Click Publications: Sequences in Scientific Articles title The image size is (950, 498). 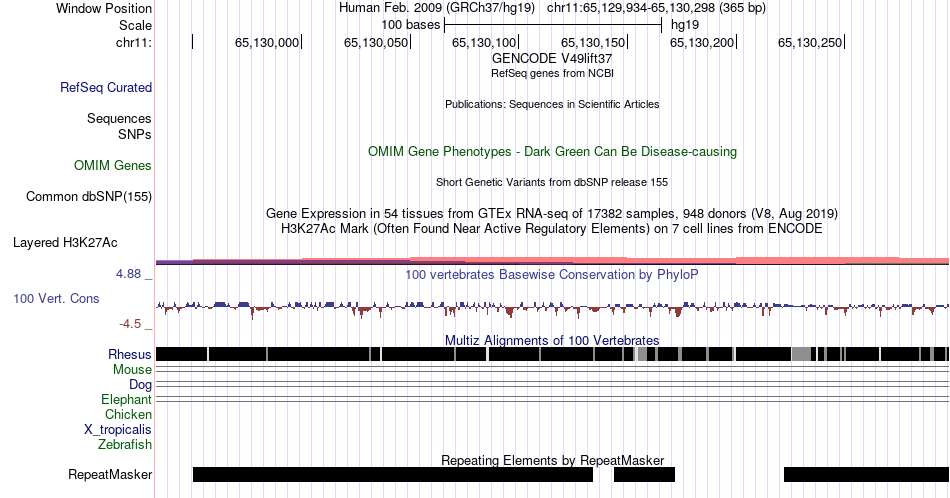(x=552, y=104)
